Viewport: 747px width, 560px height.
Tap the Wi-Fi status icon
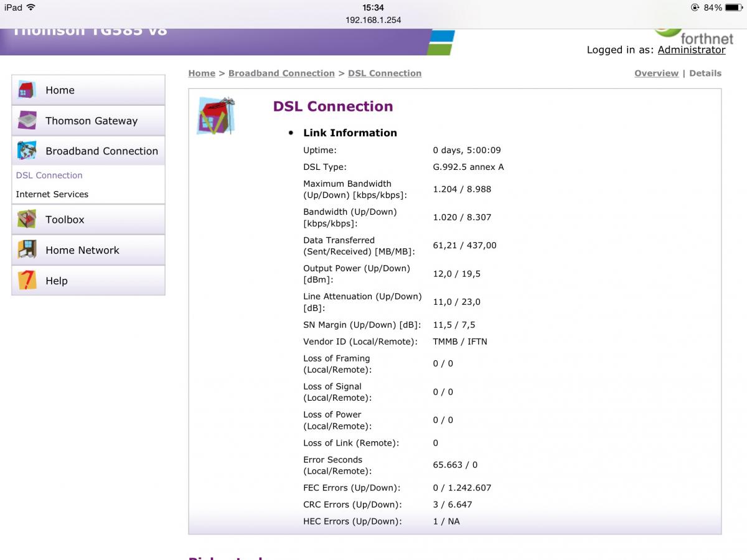[31, 7]
